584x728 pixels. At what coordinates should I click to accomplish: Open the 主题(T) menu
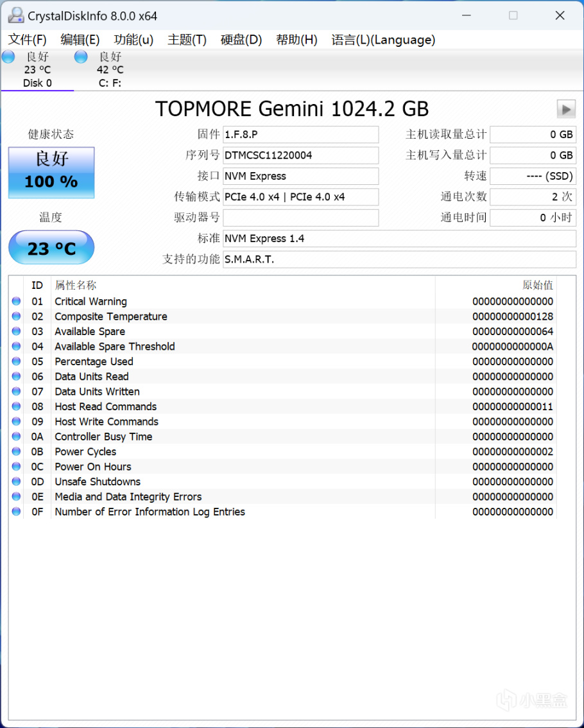(x=187, y=40)
